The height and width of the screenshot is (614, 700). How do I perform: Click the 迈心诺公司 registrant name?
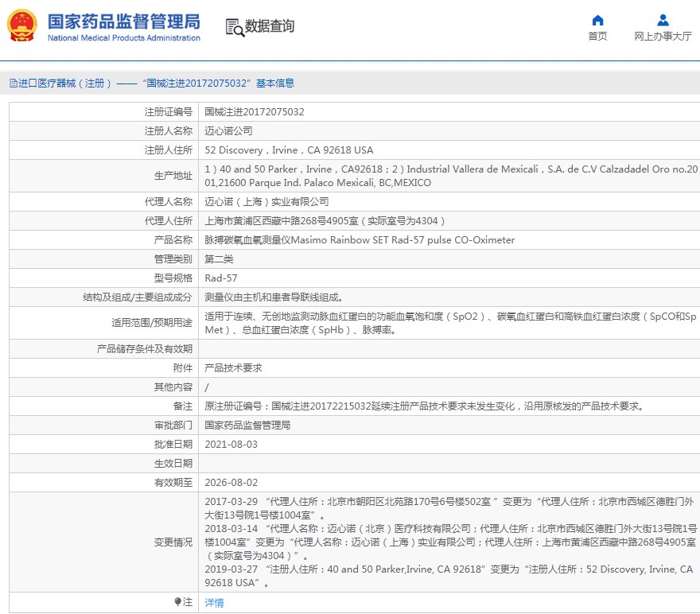coord(228,130)
